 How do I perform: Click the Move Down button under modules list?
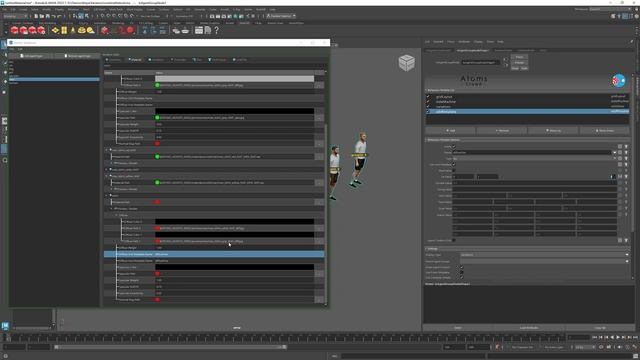click(x=604, y=131)
